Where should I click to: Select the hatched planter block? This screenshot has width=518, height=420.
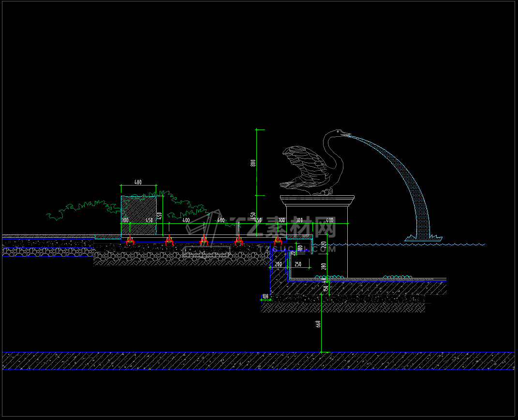(139, 215)
